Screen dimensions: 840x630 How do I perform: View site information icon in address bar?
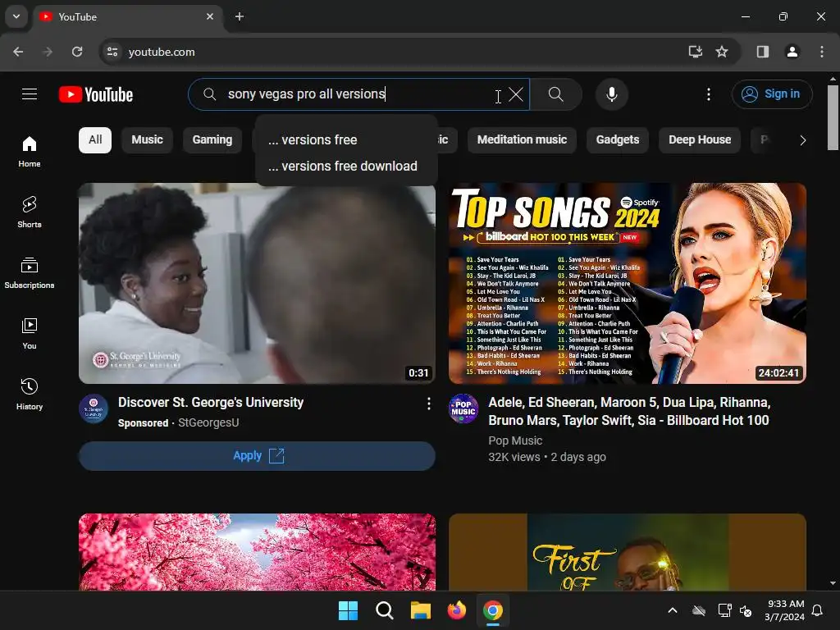click(x=112, y=52)
